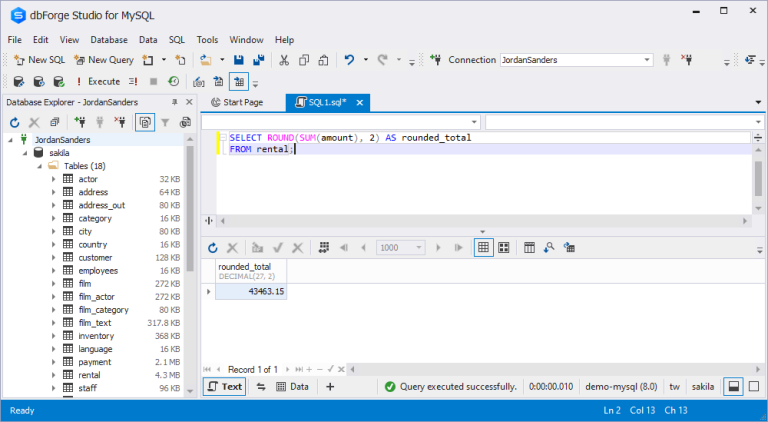This screenshot has height=422, width=768.
Task: Open the Database menu
Action: click(x=108, y=39)
